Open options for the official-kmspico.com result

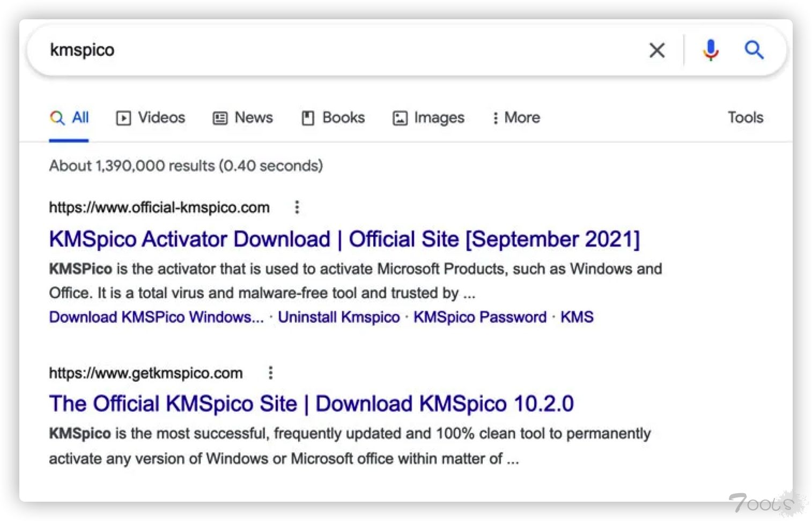[x=297, y=207]
